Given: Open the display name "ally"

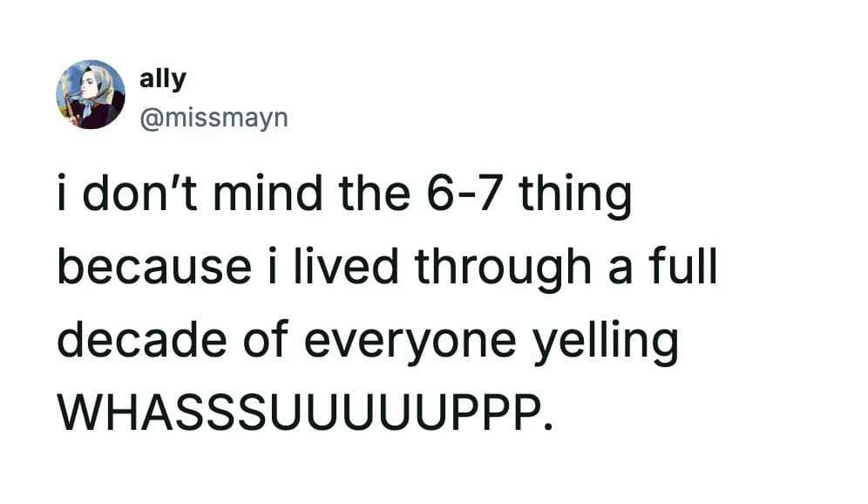Looking at the screenshot, I should pos(162,78).
